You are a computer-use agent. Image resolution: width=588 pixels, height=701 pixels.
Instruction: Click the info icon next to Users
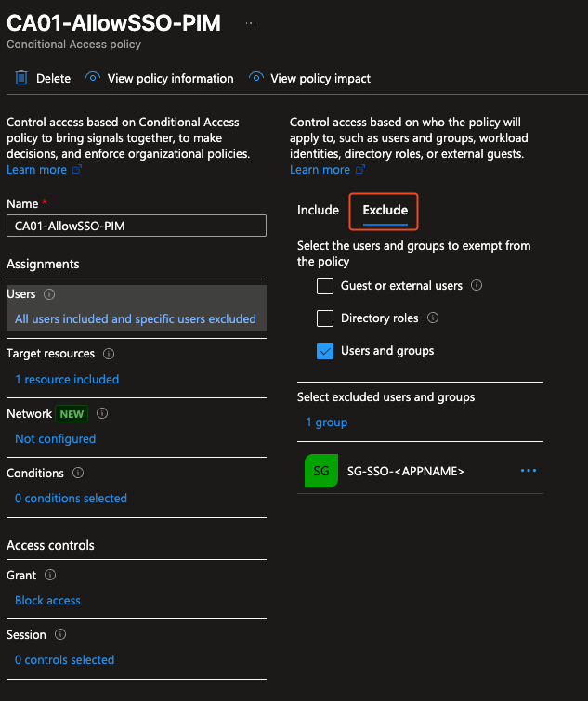point(49,294)
